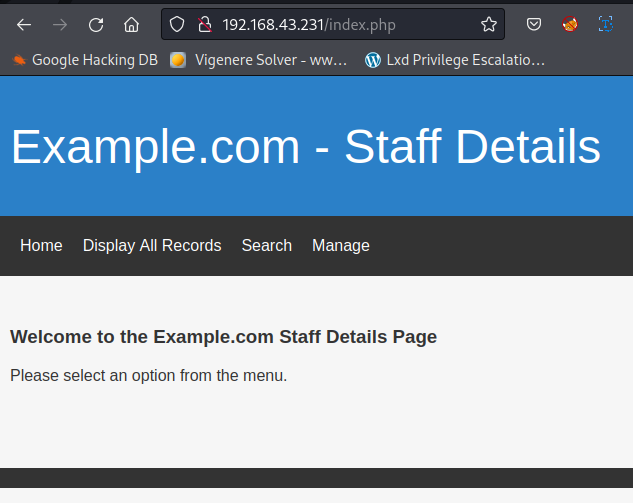Open Display All Records menu item
Screen dimensions: 633x503
tap(152, 246)
